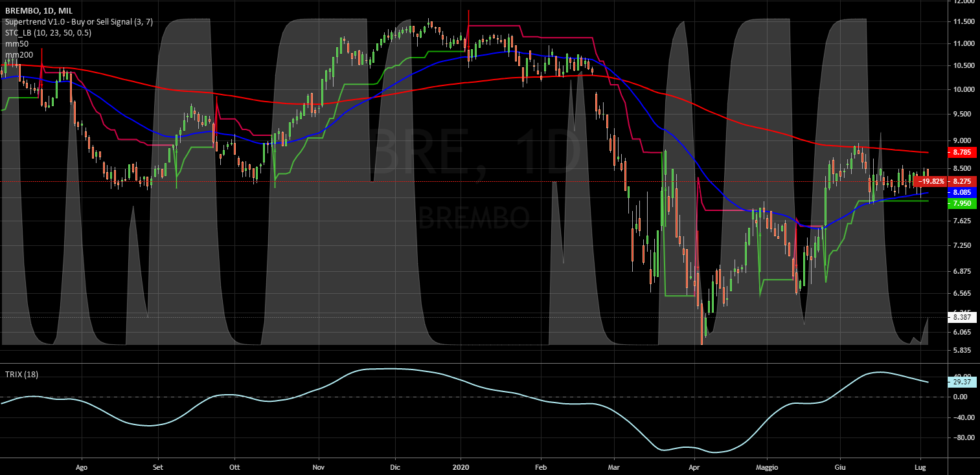Click 7.625 on the price axis
The height and width of the screenshot is (475, 980).
[962, 221]
